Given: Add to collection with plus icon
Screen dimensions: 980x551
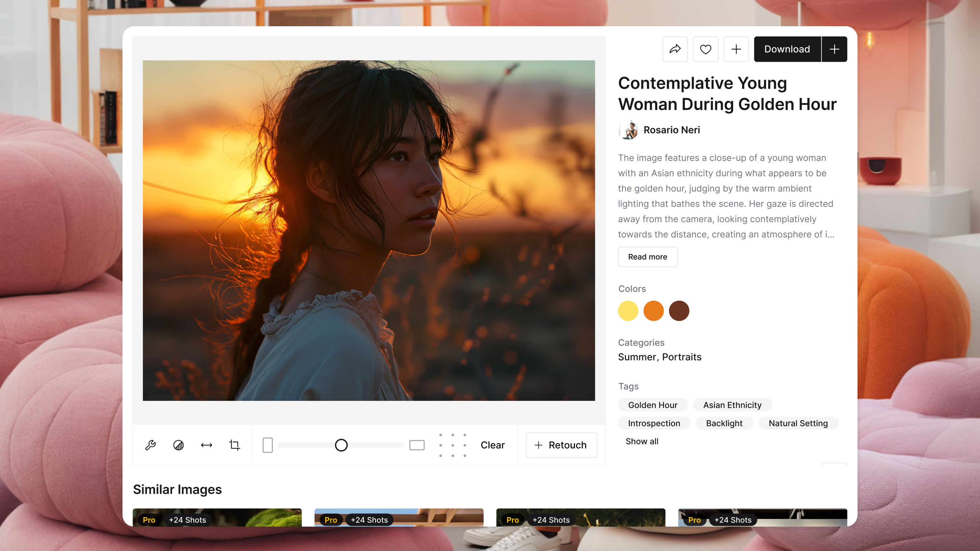Looking at the screenshot, I should click(x=736, y=49).
